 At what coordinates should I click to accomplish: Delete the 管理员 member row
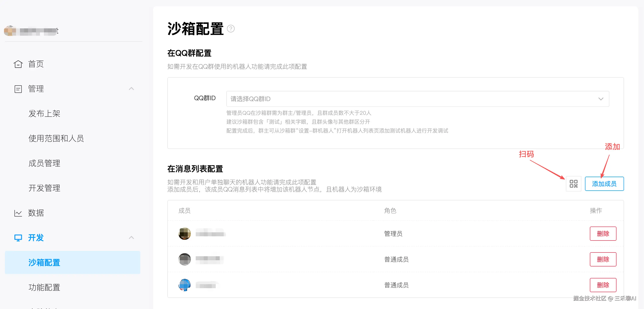[603, 234]
